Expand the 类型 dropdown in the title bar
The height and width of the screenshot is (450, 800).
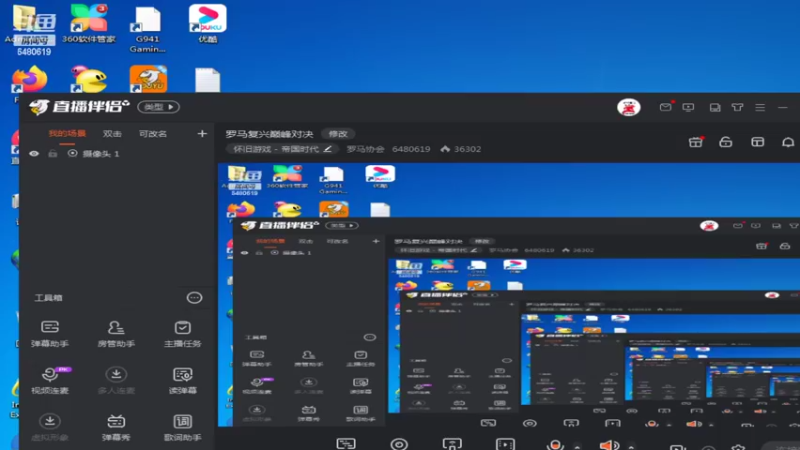[x=159, y=107]
